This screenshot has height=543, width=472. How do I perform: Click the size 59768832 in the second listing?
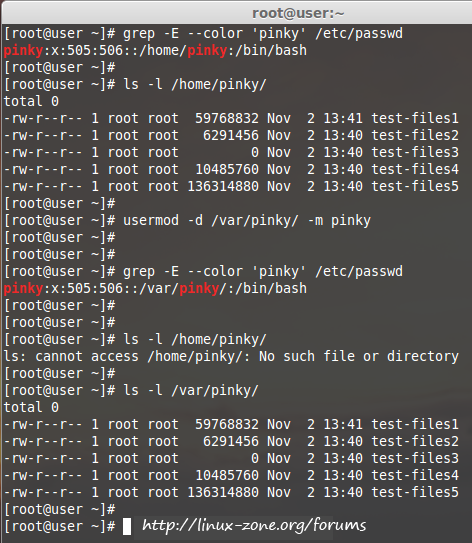(226, 425)
